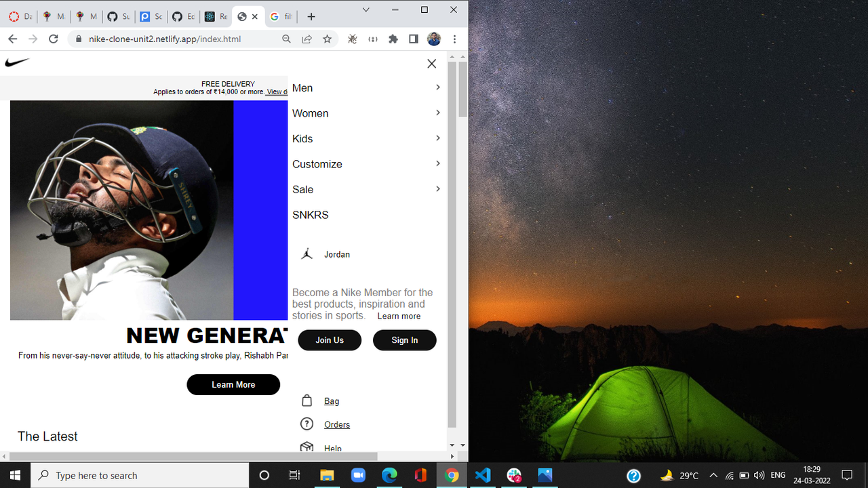This screenshot has width=868, height=488.
Task: Go back with Chrome back arrow
Action: [x=12, y=39]
